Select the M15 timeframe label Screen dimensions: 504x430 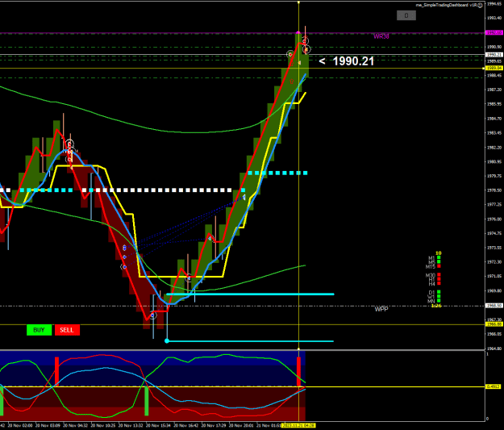pyautogui.click(x=431, y=266)
